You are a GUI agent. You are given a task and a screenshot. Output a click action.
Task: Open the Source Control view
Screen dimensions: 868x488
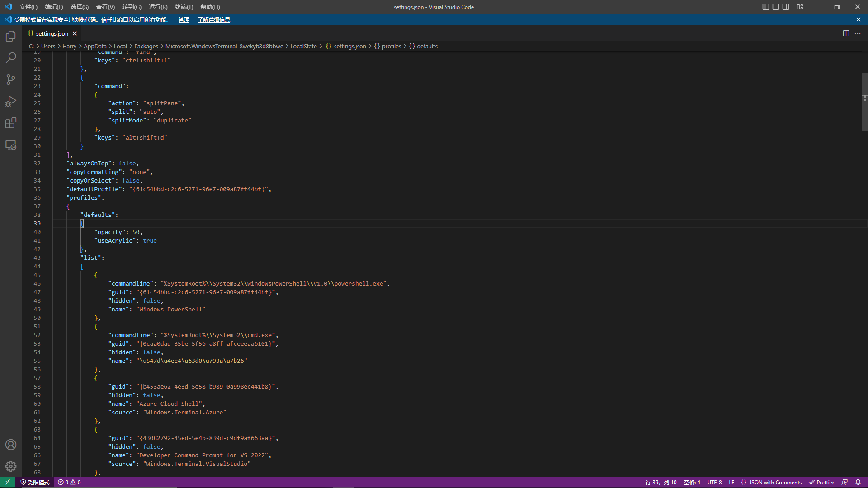click(x=11, y=80)
